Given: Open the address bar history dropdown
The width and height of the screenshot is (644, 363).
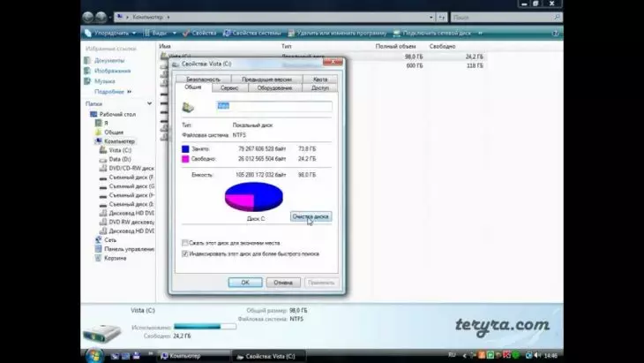Looking at the screenshot, I should pos(431,18).
